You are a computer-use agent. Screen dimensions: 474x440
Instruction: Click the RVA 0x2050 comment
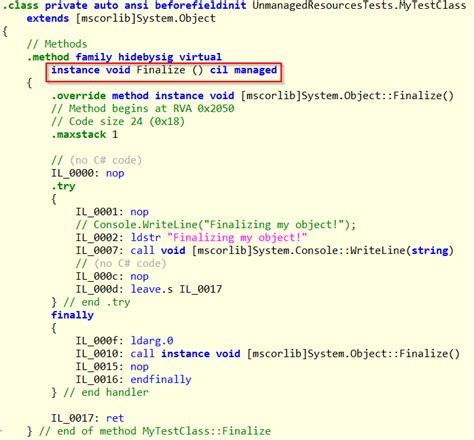tap(203, 109)
